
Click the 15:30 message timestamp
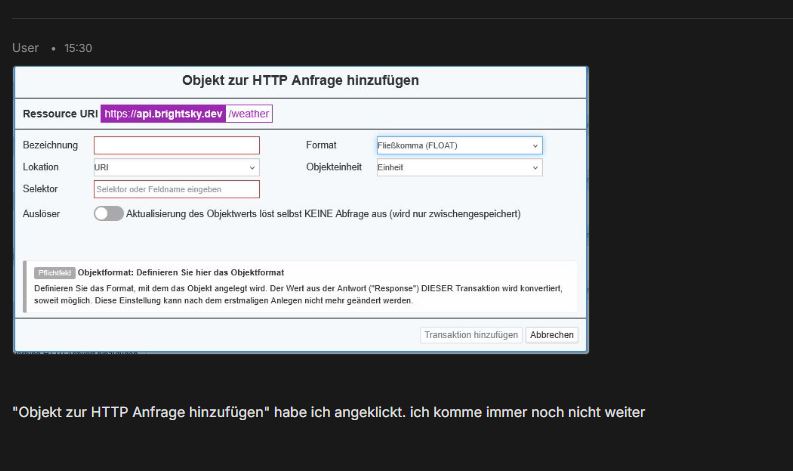click(x=78, y=48)
